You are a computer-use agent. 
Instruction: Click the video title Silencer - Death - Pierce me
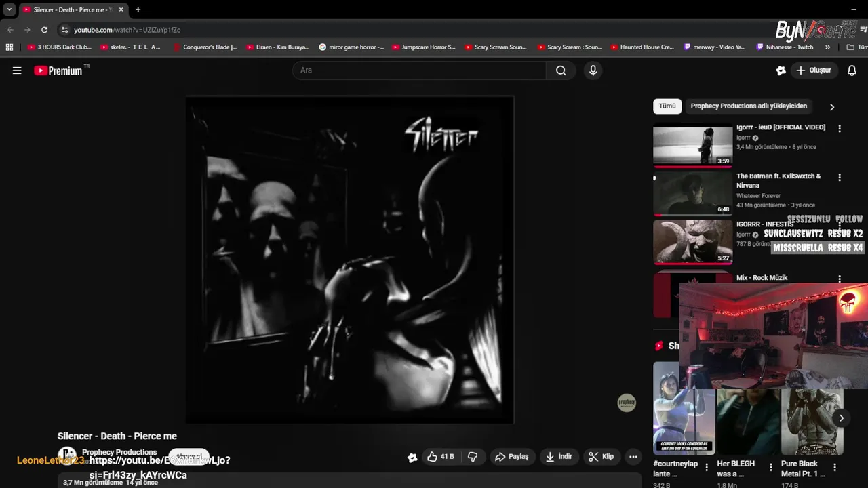pos(117,436)
